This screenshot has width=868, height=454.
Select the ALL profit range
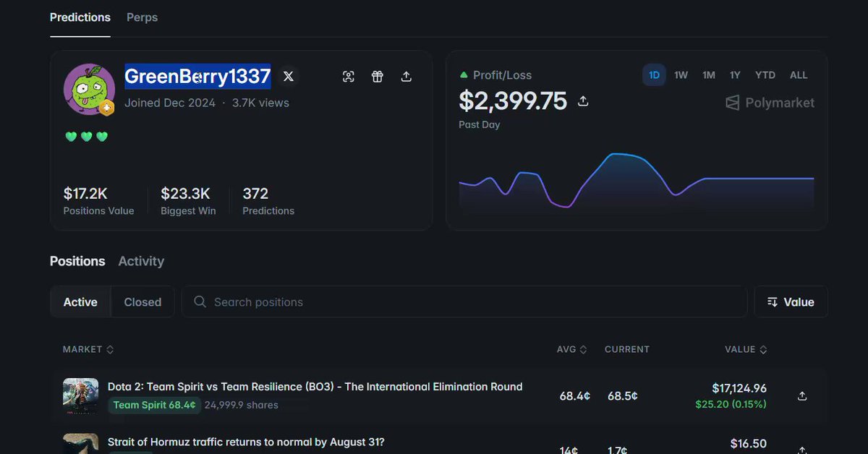[799, 75]
